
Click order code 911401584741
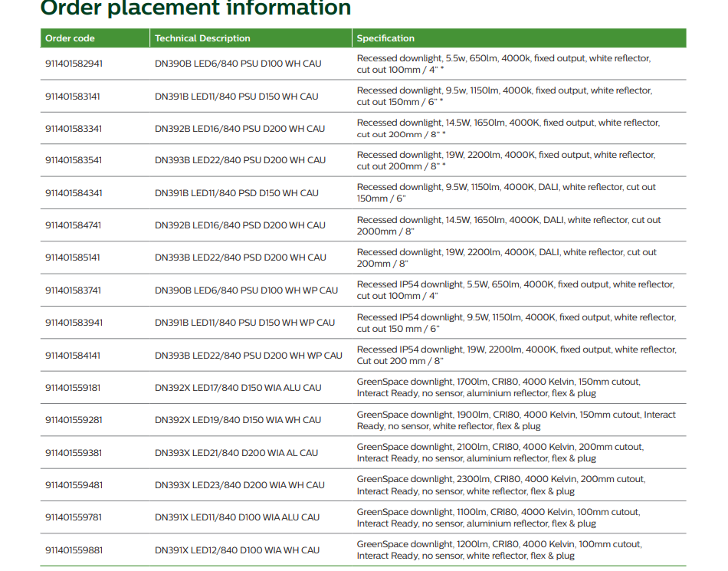(x=74, y=225)
